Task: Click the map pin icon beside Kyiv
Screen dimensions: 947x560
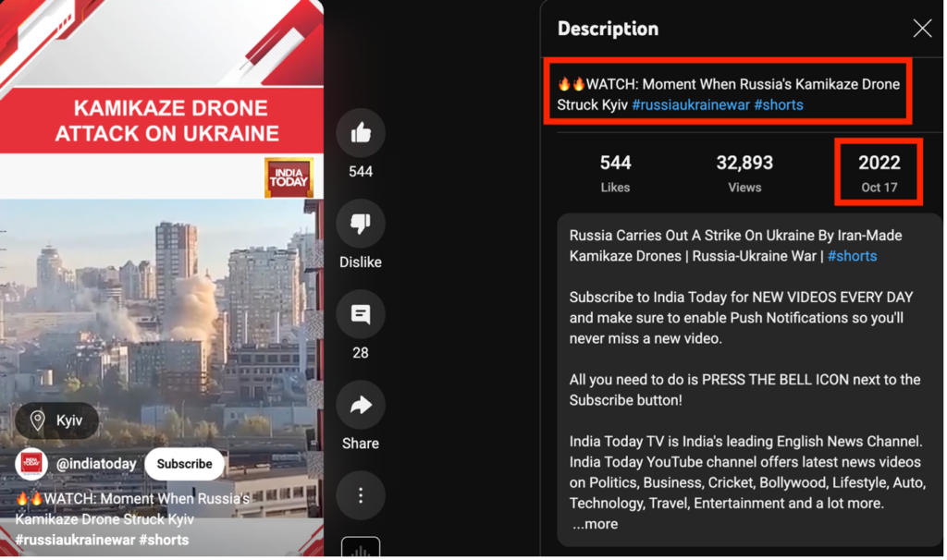Action: click(x=37, y=420)
